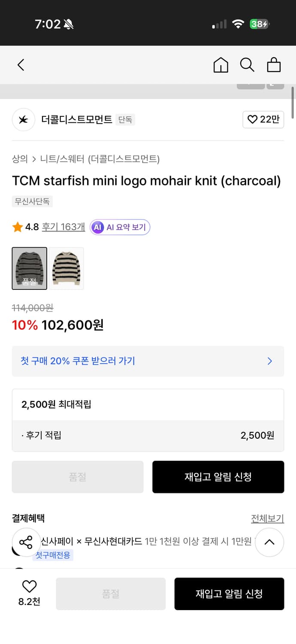
Task: Tap the back arrow icon
Action: [21, 65]
